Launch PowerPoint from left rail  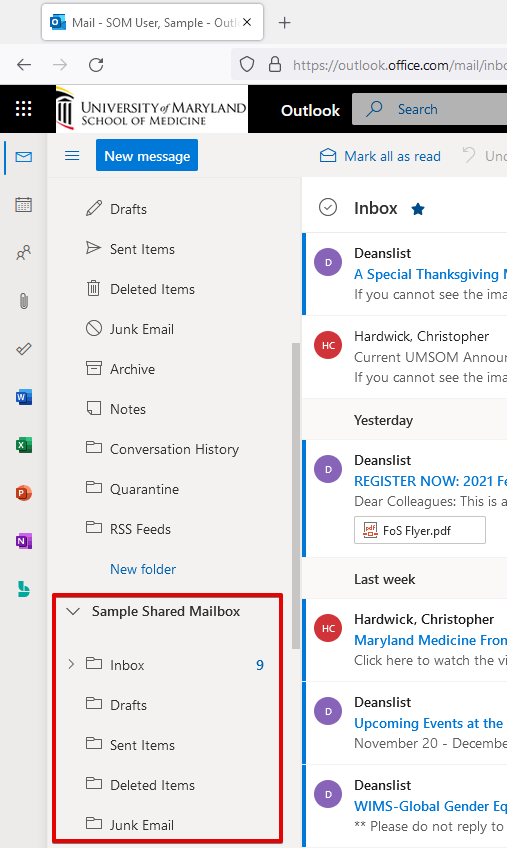(23, 493)
